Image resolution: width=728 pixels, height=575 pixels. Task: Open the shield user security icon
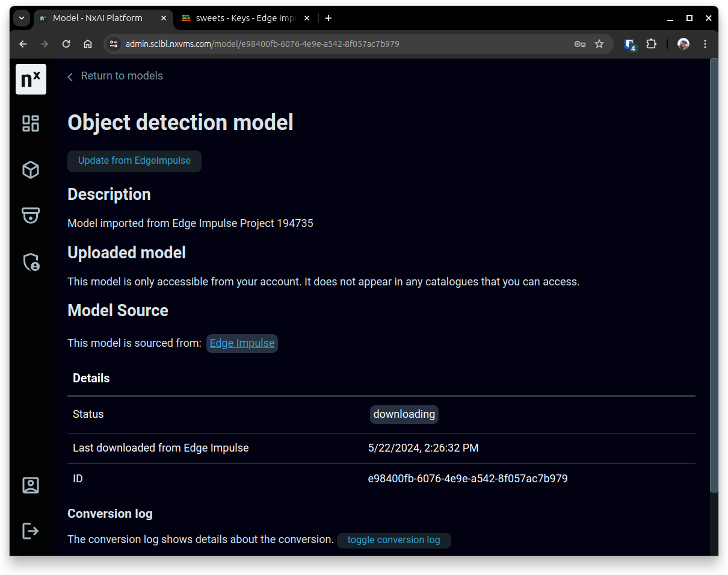[31, 262]
